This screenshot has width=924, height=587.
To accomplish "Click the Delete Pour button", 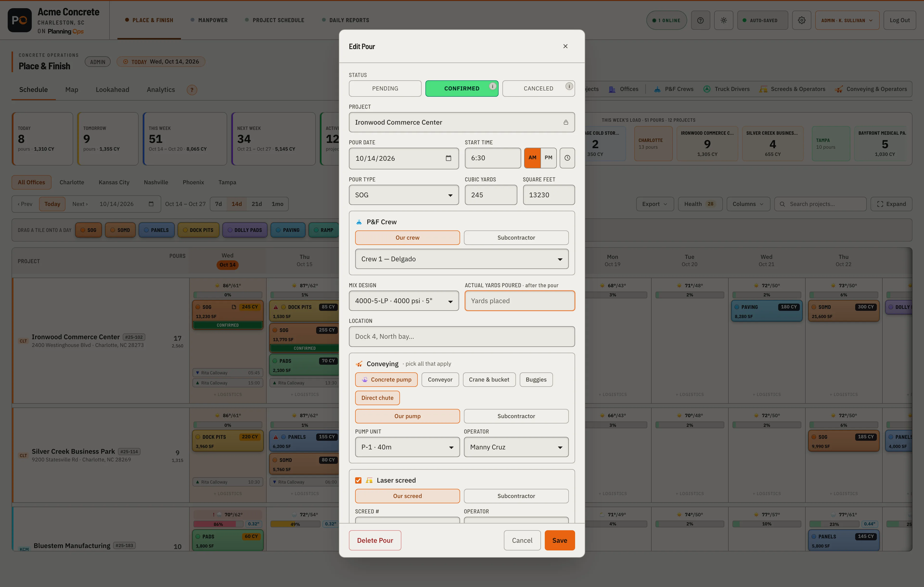I will coord(375,540).
